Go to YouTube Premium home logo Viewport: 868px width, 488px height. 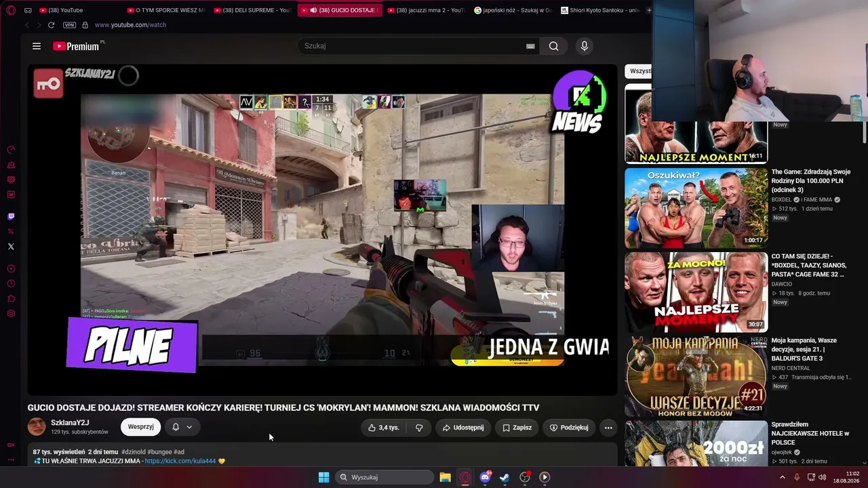click(x=76, y=46)
